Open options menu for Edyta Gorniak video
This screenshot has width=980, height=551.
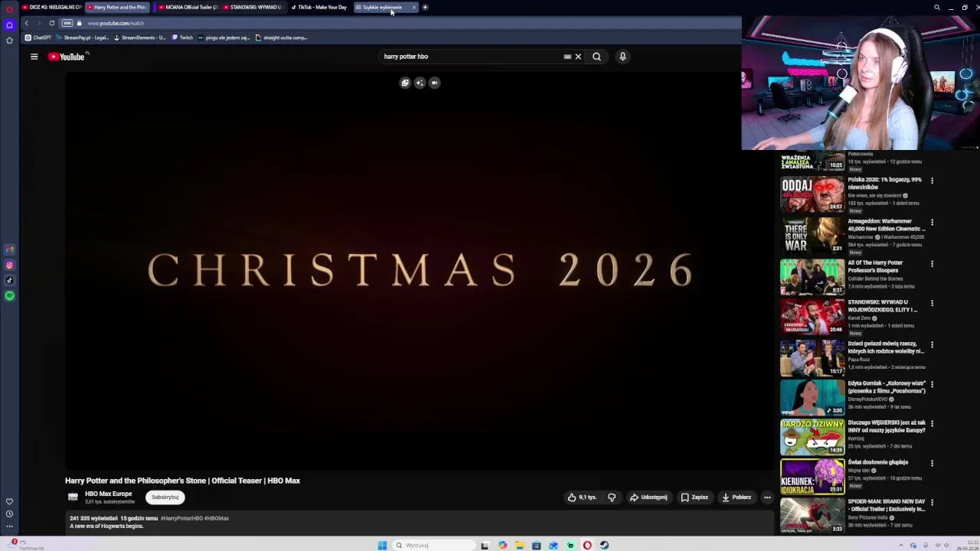click(x=932, y=384)
